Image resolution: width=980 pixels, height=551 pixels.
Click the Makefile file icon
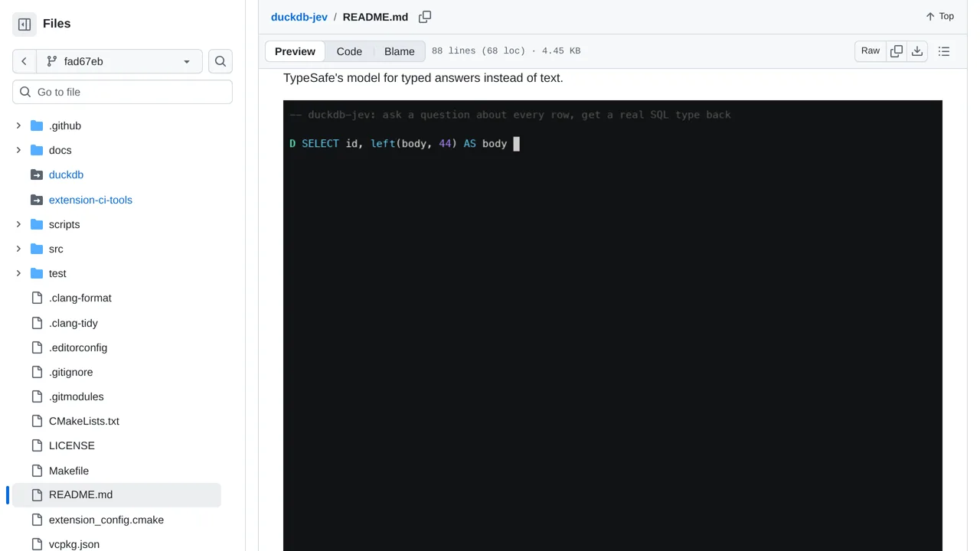(x=37, y=471)
